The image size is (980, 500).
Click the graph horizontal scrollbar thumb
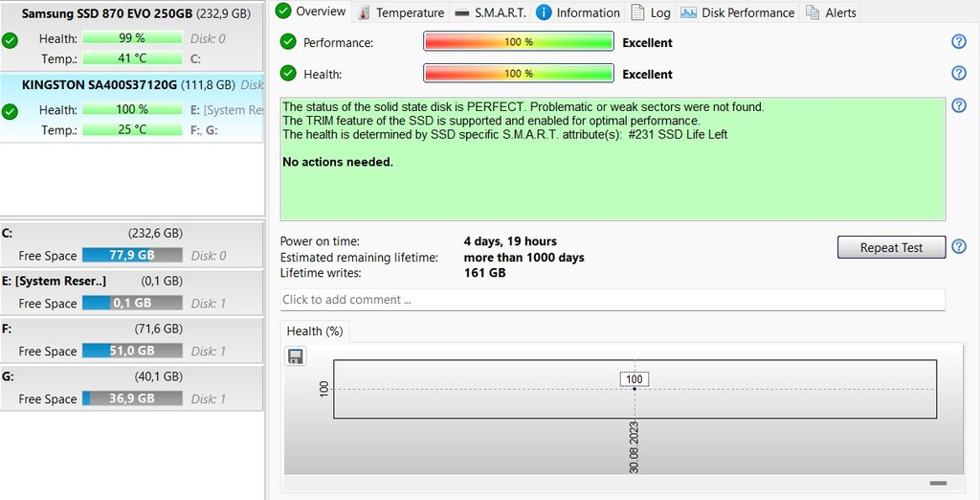(938, 483)
